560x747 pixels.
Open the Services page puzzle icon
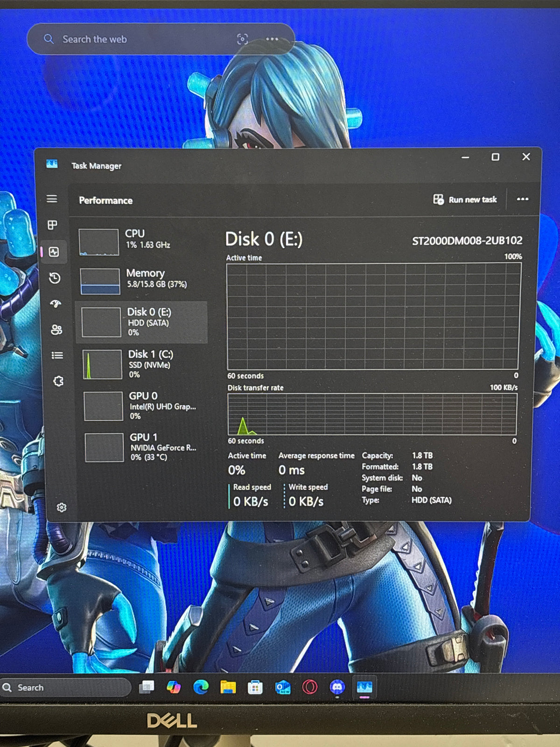click(58, 381)
